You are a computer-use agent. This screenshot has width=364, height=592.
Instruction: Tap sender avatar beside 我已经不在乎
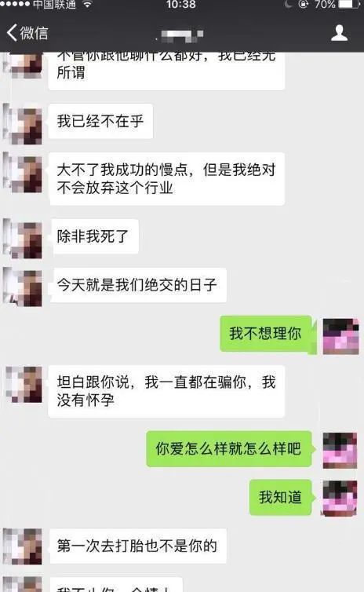[x=23, y=124]
